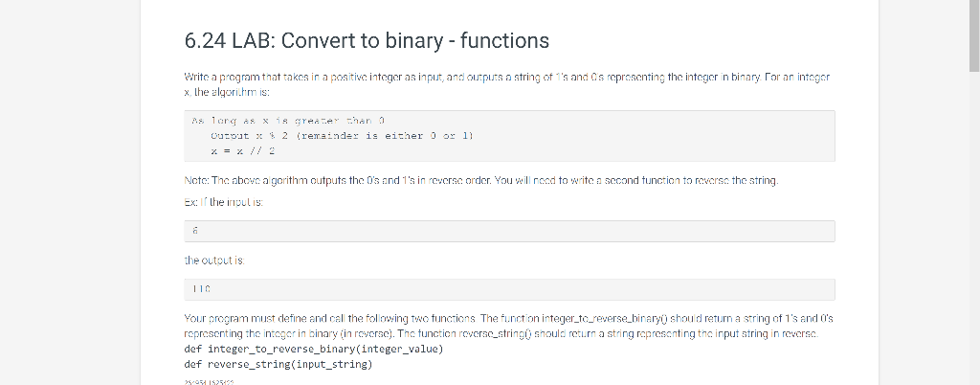Click the algorithm pseudocode box
The height and width of the screenshot is (385, 980).
[x=509, y=136]
